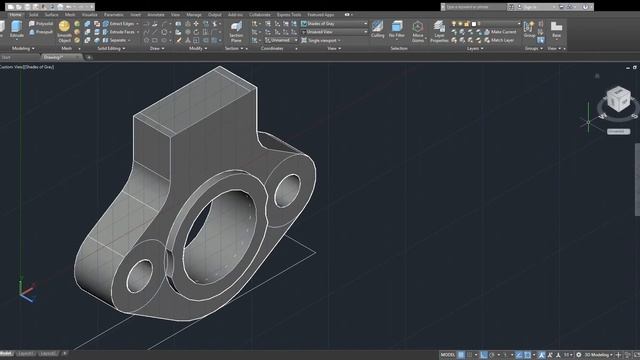Expand the Draw panel
Image resolution: width=640 pixels, height=360 pixels.
point(157,49)
